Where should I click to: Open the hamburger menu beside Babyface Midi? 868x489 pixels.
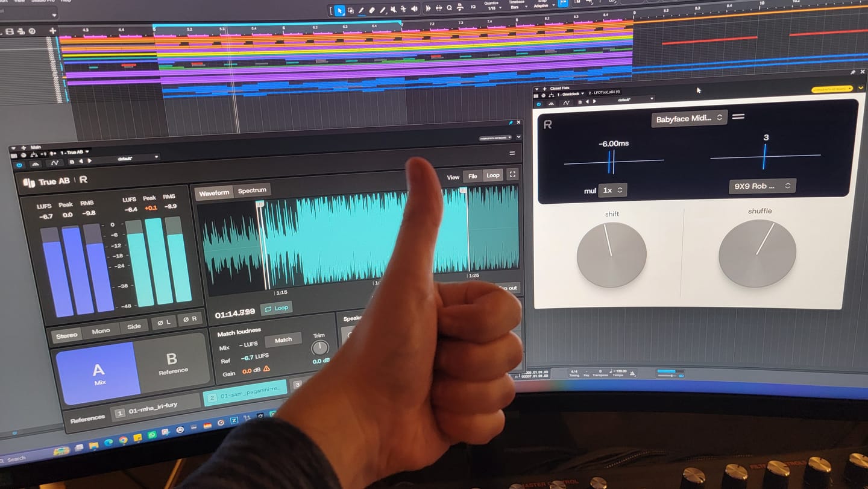click(x=738, y=116)
